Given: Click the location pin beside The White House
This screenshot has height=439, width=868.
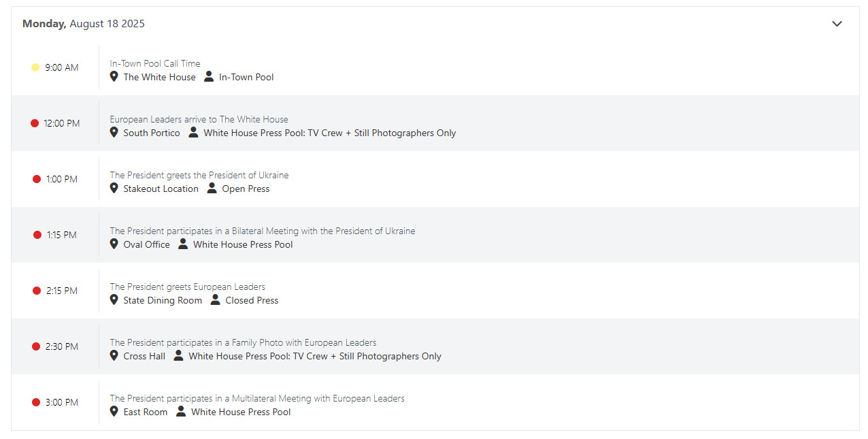Looking at the screenshot, I should (114, 77).
